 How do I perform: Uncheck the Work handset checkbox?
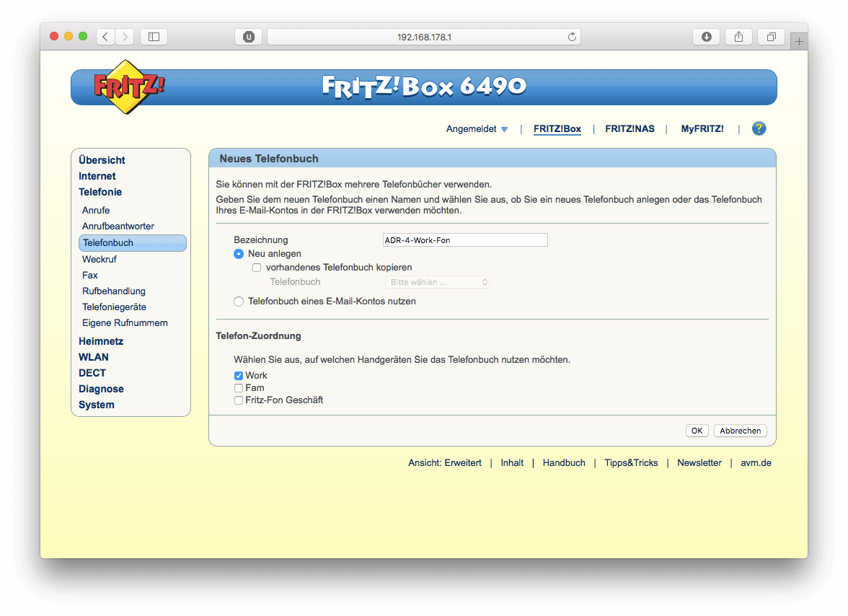point(239,376)
